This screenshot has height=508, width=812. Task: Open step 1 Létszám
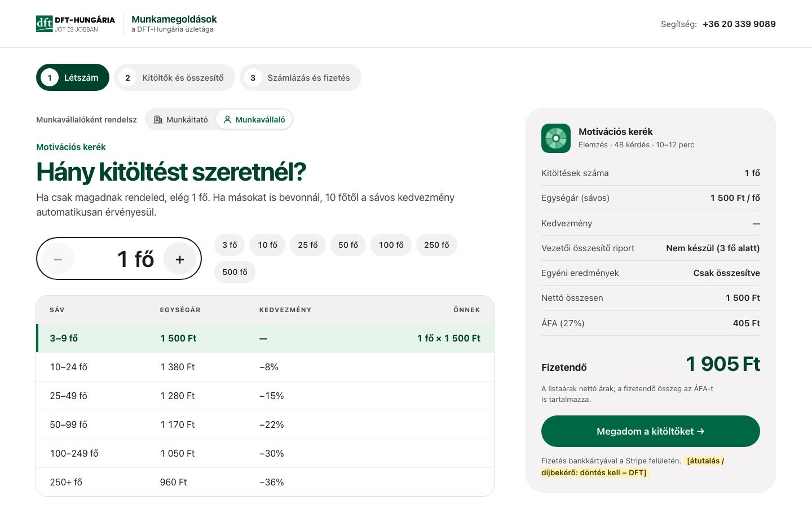tap(73, 77)
